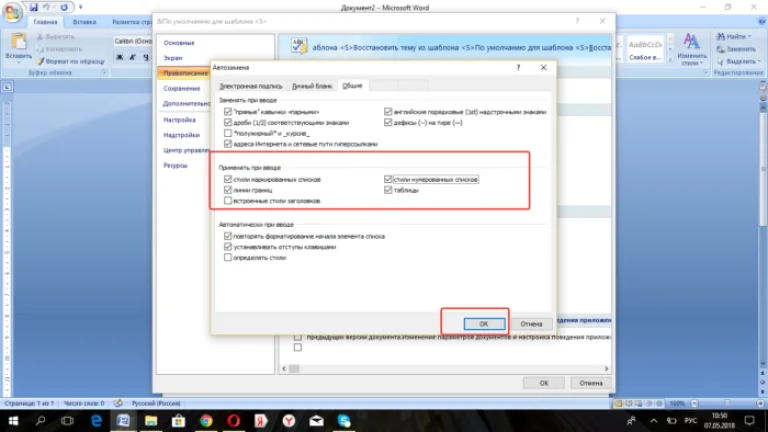Image resolution: width=768 pixels, height=432 pixels.
Task: Switch to Разметка страницы ribbon tab
Action: [132, 22]
